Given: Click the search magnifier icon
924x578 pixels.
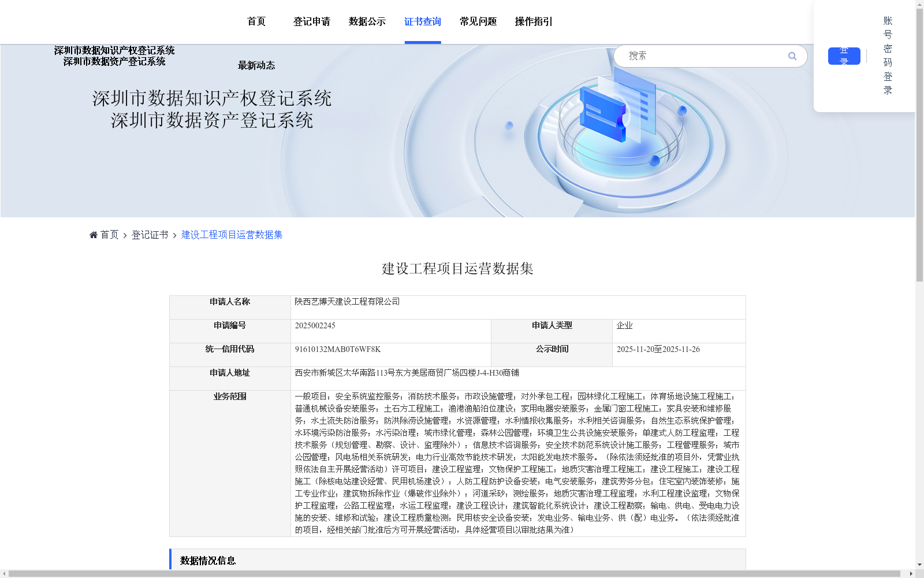Looking at the screenshot, I should coord(792,56).
